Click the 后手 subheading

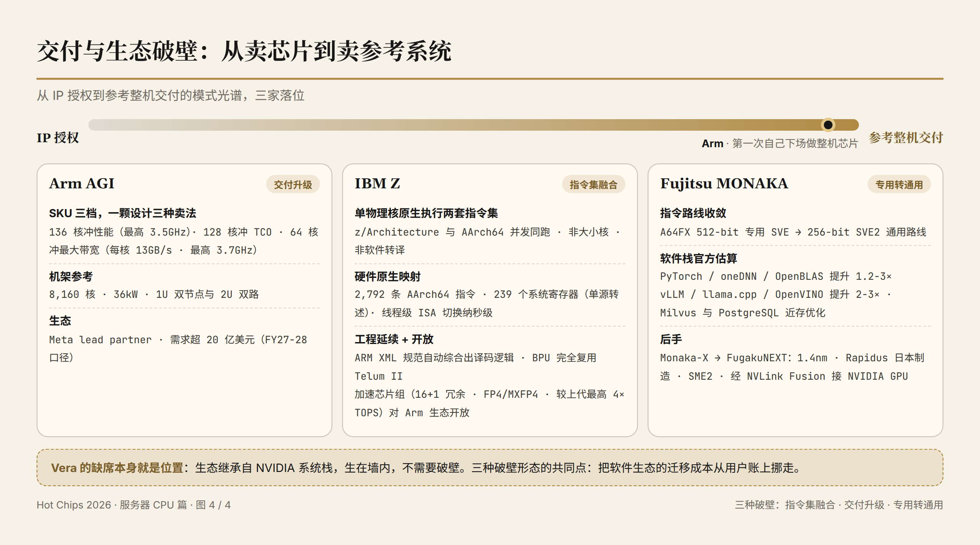(x=671, y=339)
